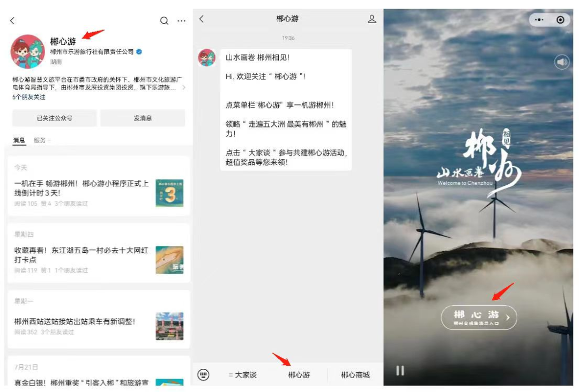Click the 星期四 date label

point(24,235)
